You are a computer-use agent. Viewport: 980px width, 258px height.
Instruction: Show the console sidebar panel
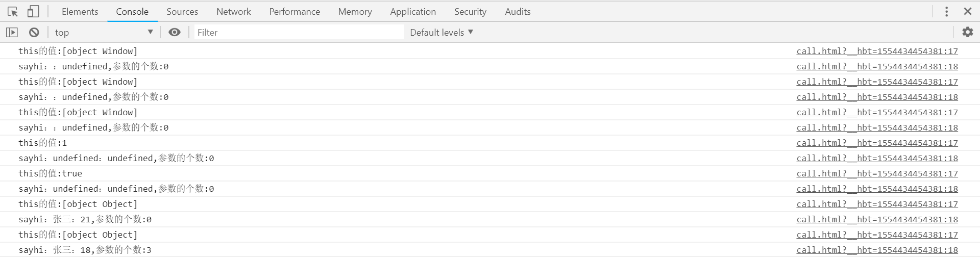pos(12,32)
